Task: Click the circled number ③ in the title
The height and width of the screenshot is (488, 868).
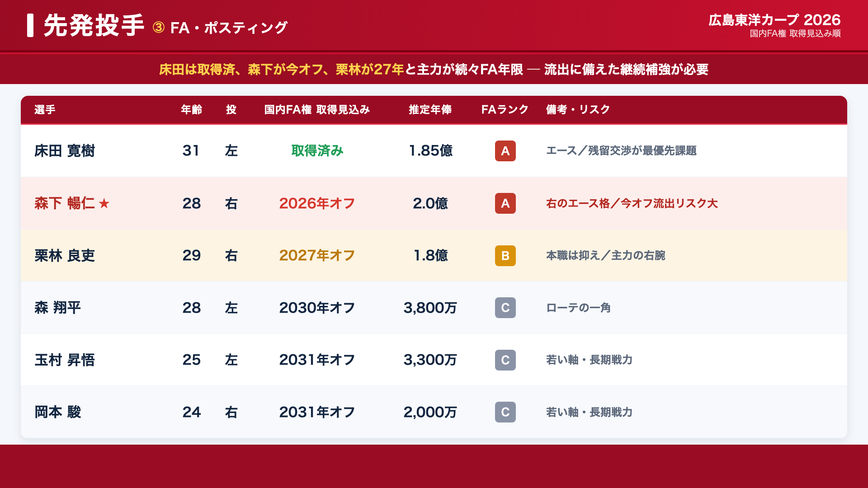Action: (158, 28)
